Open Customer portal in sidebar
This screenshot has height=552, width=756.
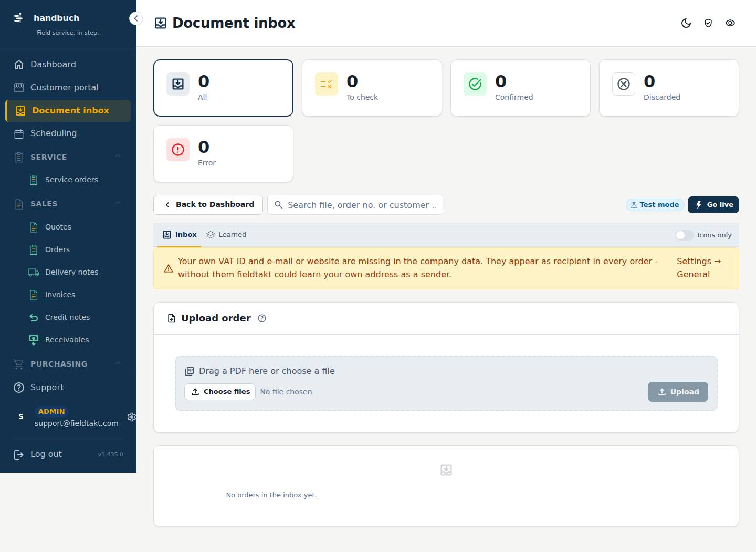(68, 88)
